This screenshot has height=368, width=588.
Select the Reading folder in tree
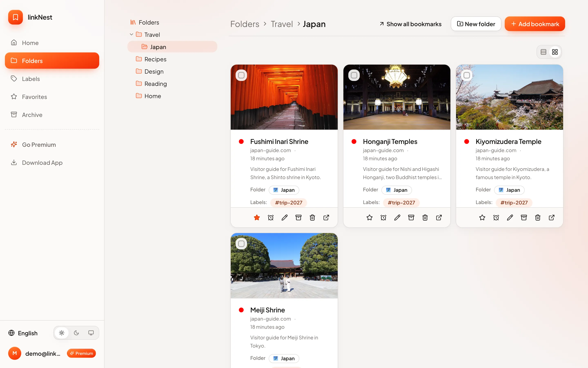point(172,84)
